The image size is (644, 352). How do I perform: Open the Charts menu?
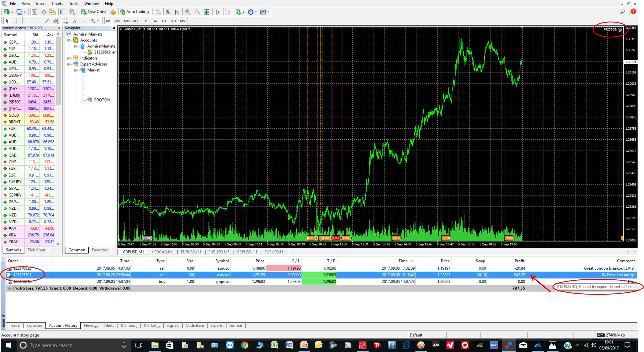tap(57, 3)
